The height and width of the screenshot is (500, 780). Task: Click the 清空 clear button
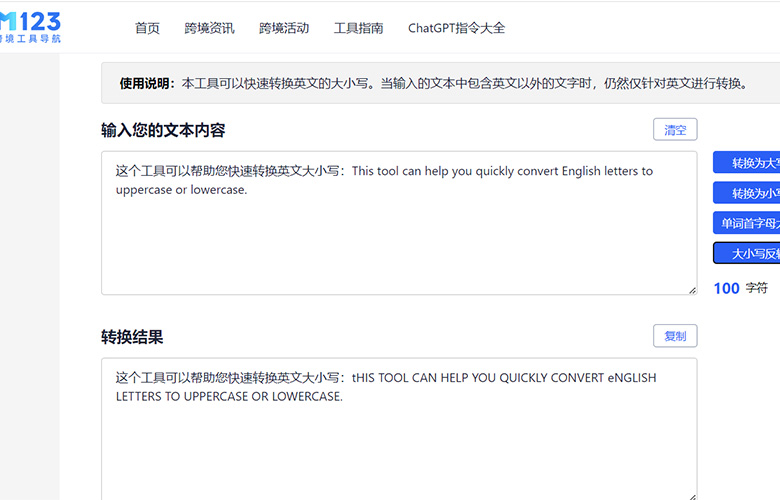coord(675,130)
